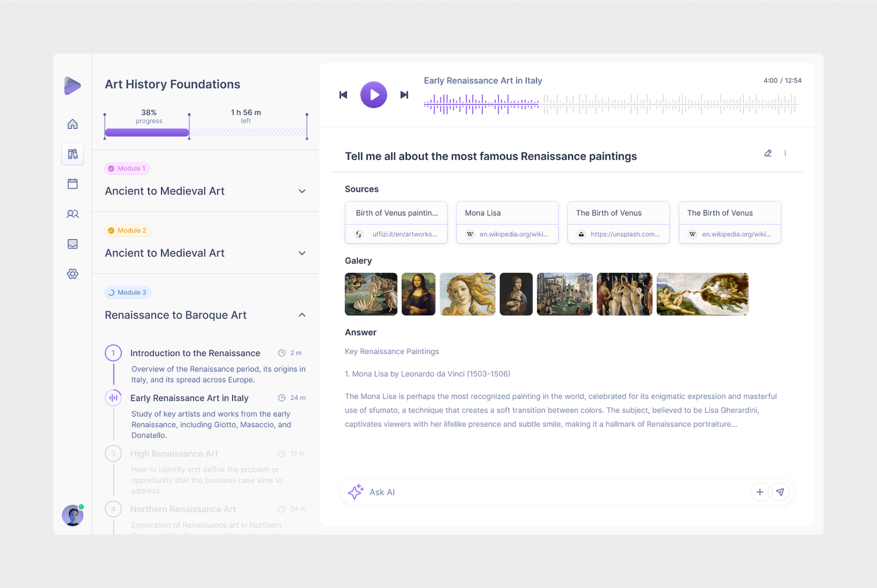This screenshot has width=877, height=588.
Task: Open Early Renaissance Art in Italy lesson
Action: [x=189, y=398]
